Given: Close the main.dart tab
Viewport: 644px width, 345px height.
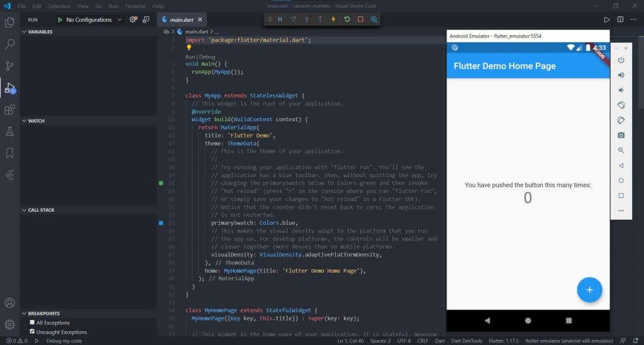Looking at the screenshot, I should [200, 19].
